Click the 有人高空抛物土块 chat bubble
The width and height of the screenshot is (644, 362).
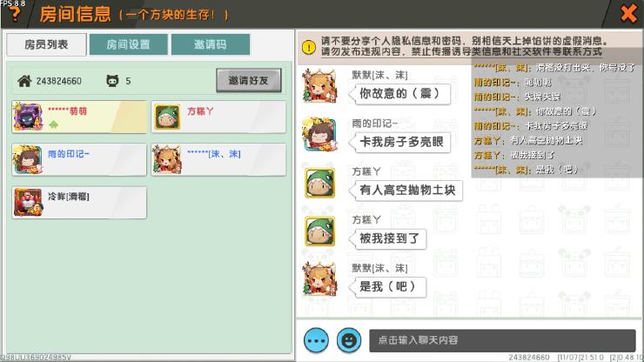(x=406, y=191)
